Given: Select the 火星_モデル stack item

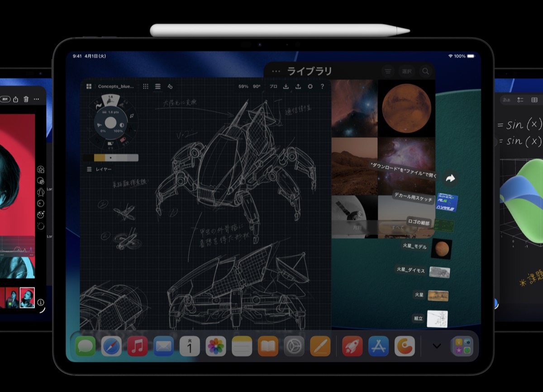Looking at the screenshot, I should coord(441,248).
